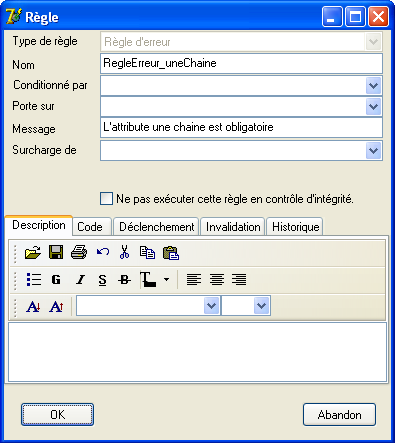Tick 'Ne pas exécuter cette règle' checkbox

106,198
